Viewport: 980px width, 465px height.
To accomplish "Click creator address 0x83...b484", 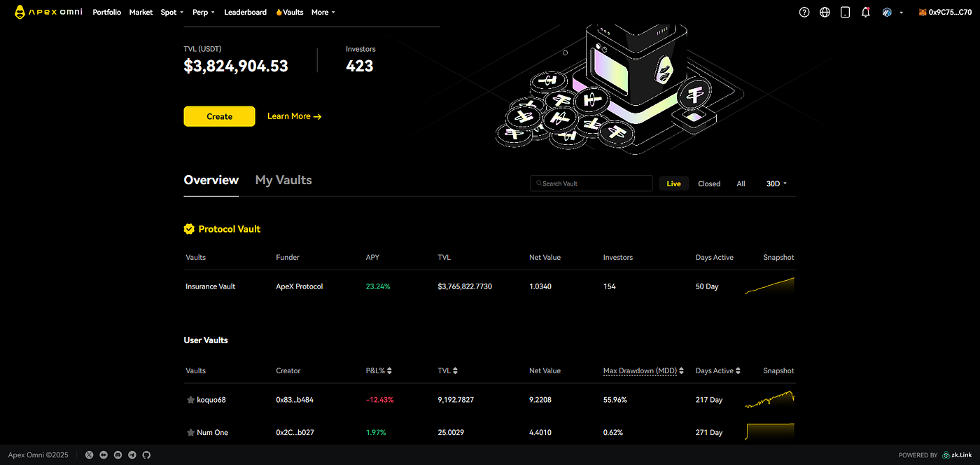I will [x=295, y=400].
